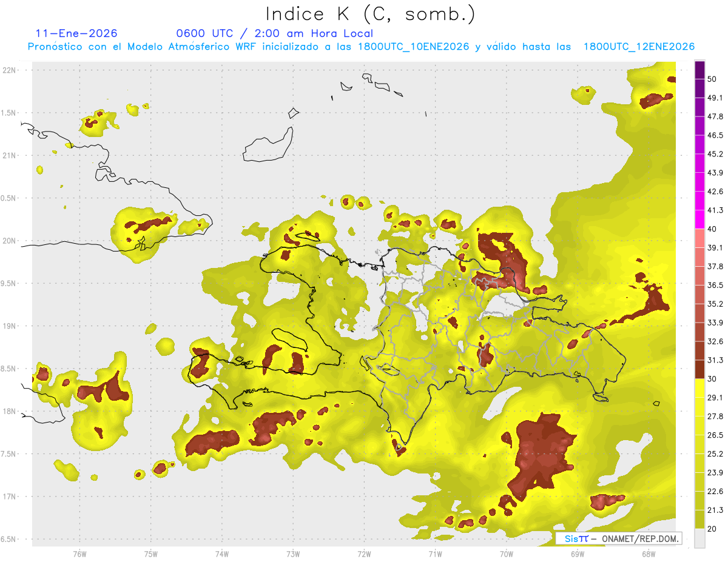Click the "Sisπ" logo text
This screenshot has height=562, width=728.
(x=576, y=538)
